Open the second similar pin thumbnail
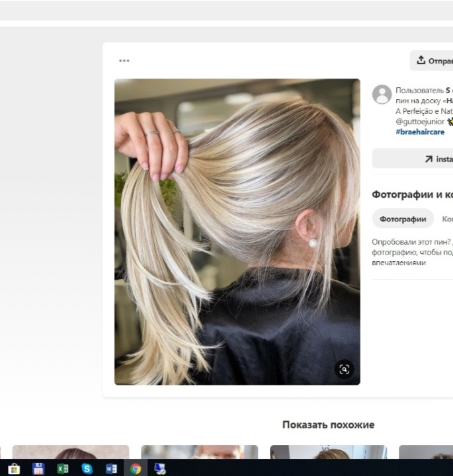The width and height of the screenshot is (453, 476). click(199, 452)
